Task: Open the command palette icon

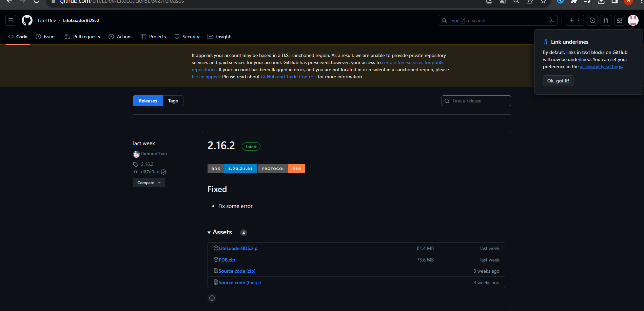Action: (x=552, y=20)
